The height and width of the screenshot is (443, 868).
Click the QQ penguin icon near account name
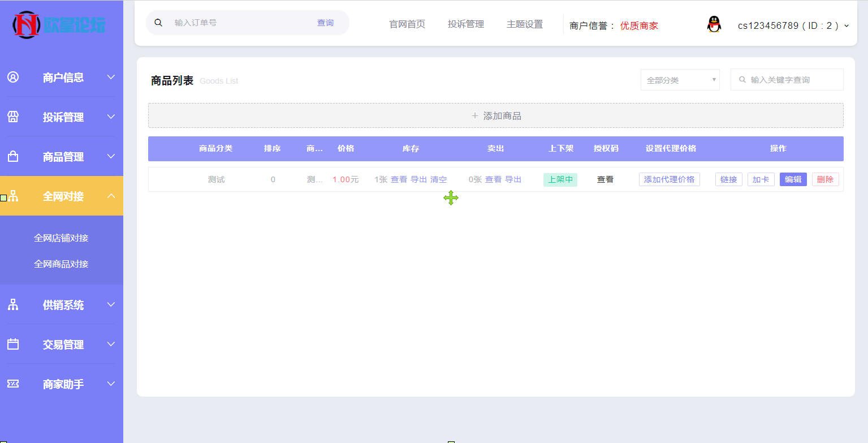[714, 24]
